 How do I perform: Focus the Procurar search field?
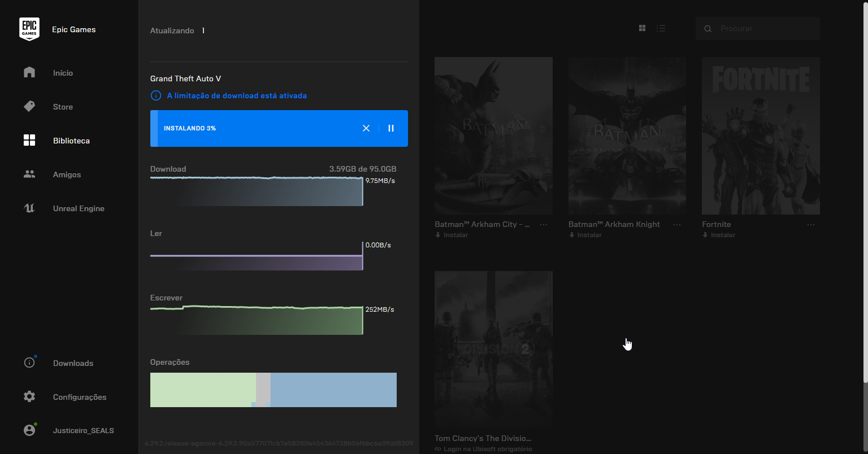point(758,28)
